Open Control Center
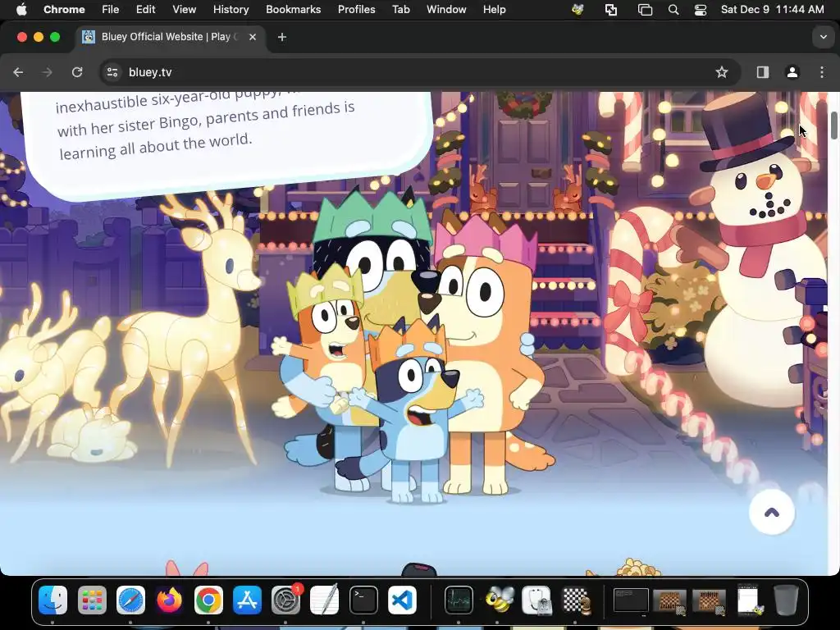 701,10
